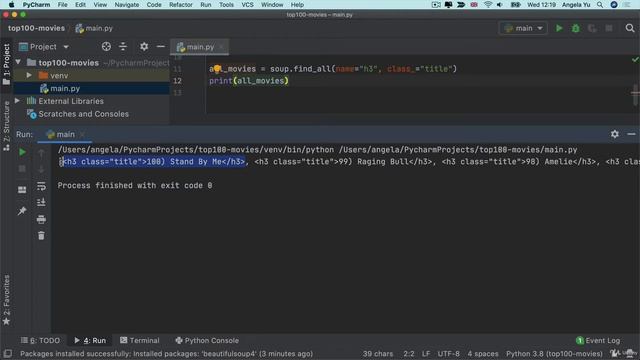Toggle the Favorites side tab
Viewport: 640px width, 360px height.
(7, 300)
